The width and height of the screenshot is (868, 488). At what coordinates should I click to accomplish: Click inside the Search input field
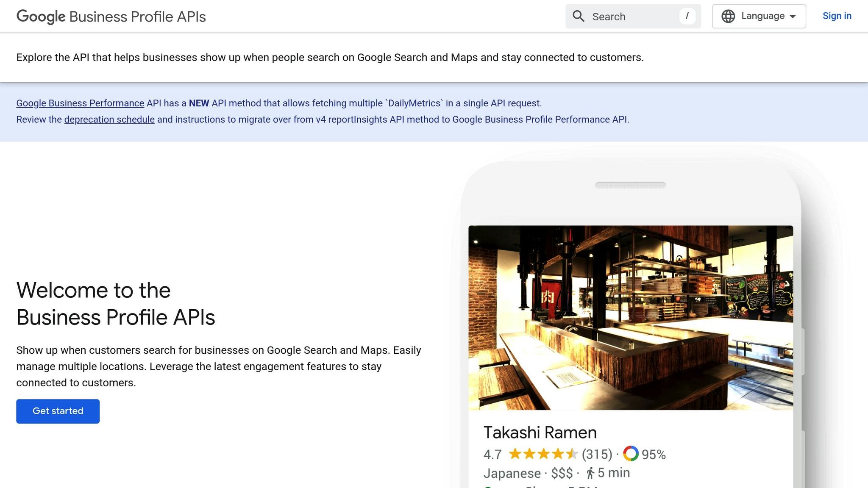click(627, 16)
